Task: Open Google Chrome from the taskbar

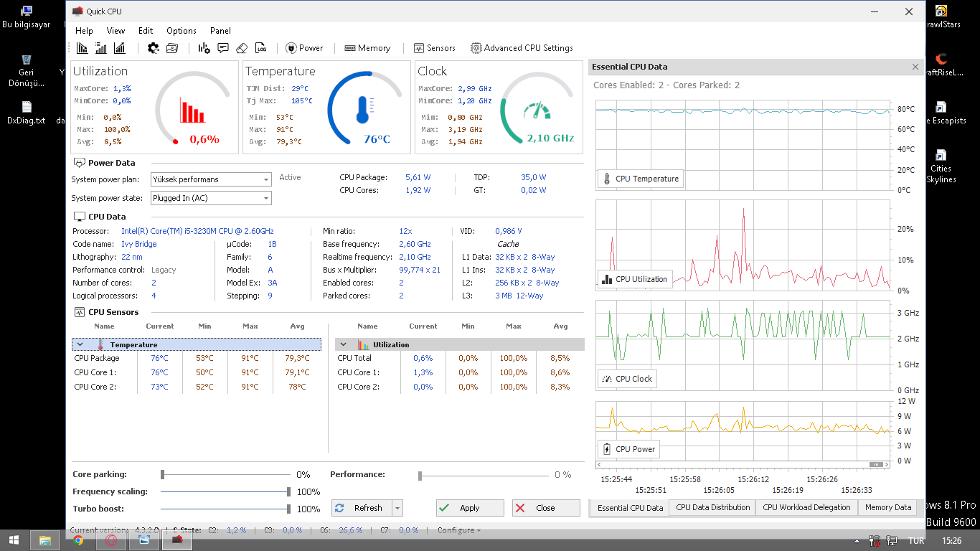Action: point(78,540)
